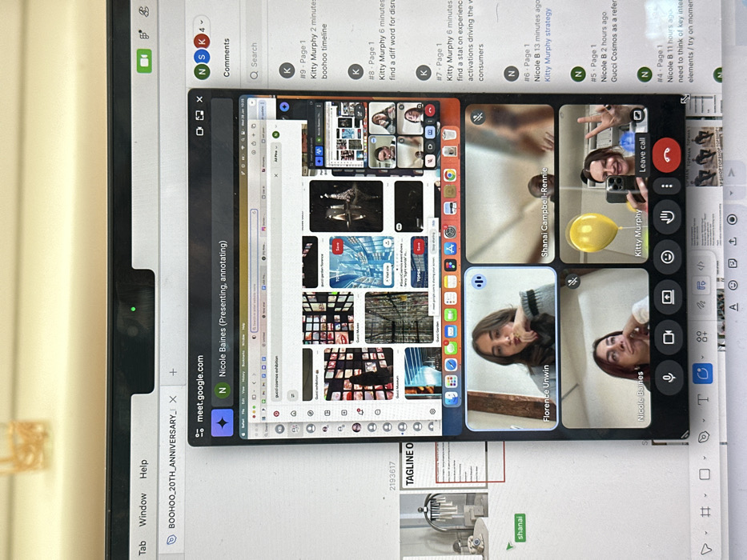
Task: Select Florence Unwin's video tile
Action: tap(510, 349)
